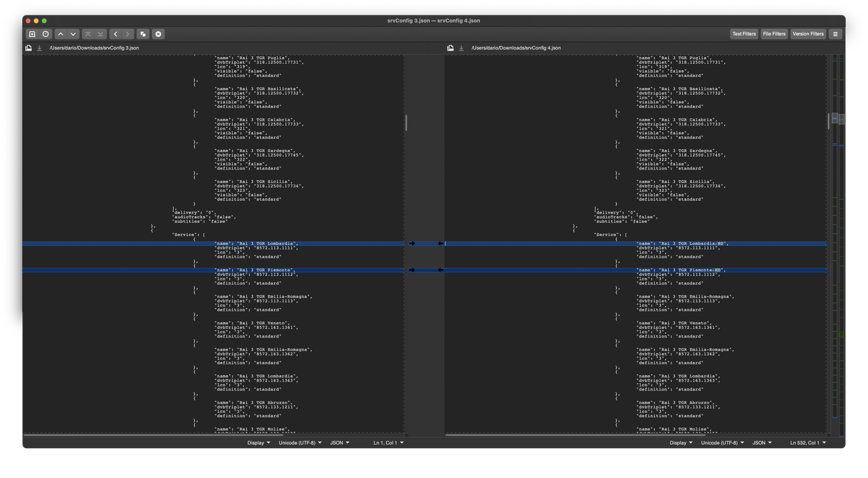The height and width of the screenshot is (478, 868).
Task: Open the hamburger menu in the toolbar
Action: [835, 34]
